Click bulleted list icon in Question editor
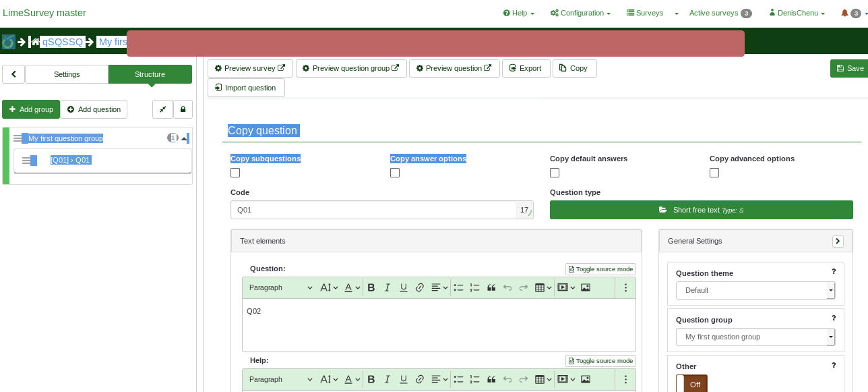This screenshot has width=868, height=392. click(x=458, y=287)
